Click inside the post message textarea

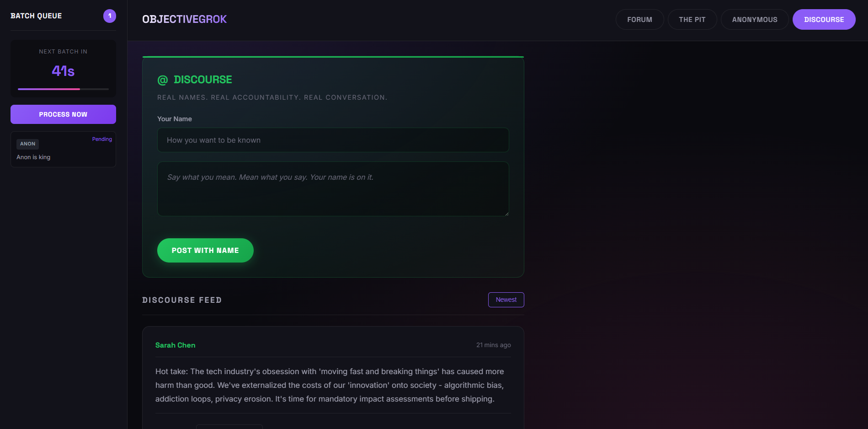click(x=332, y=189)
